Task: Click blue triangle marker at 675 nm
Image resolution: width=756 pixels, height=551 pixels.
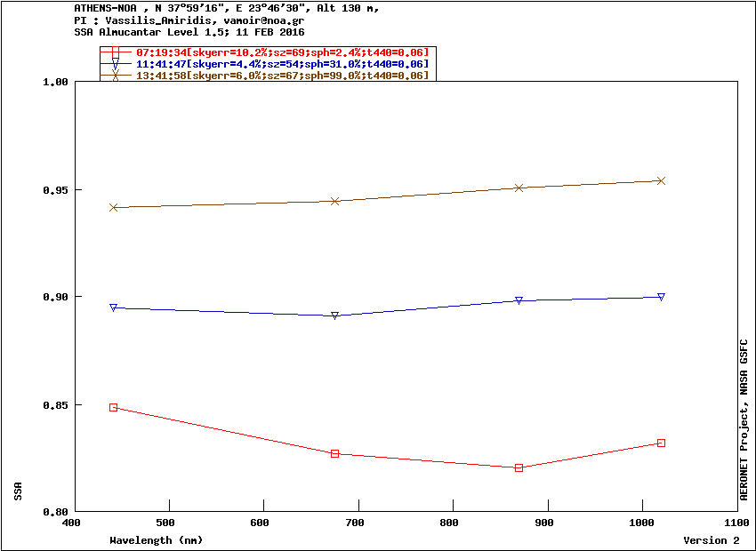Action: coord(335,316)
